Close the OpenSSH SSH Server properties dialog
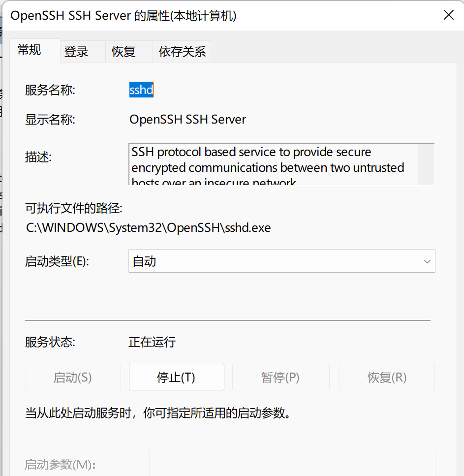The image size is (464, 476). click(x=448, y=15)
